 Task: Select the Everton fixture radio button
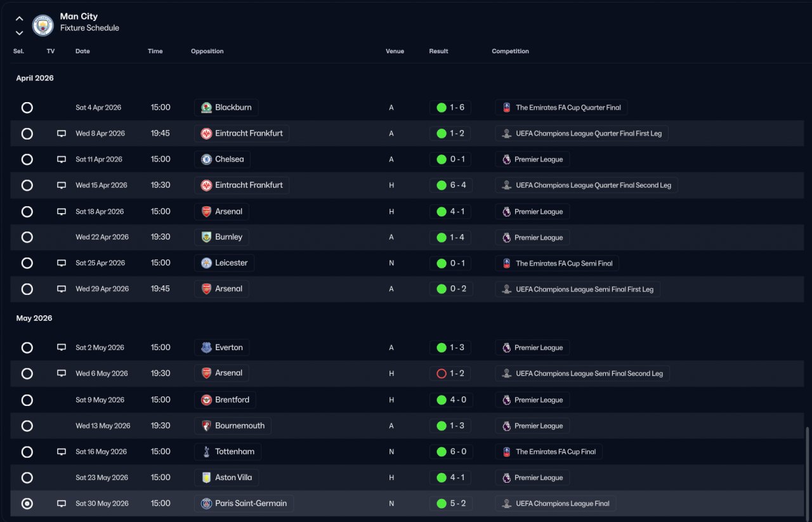[x=27, y=348]
